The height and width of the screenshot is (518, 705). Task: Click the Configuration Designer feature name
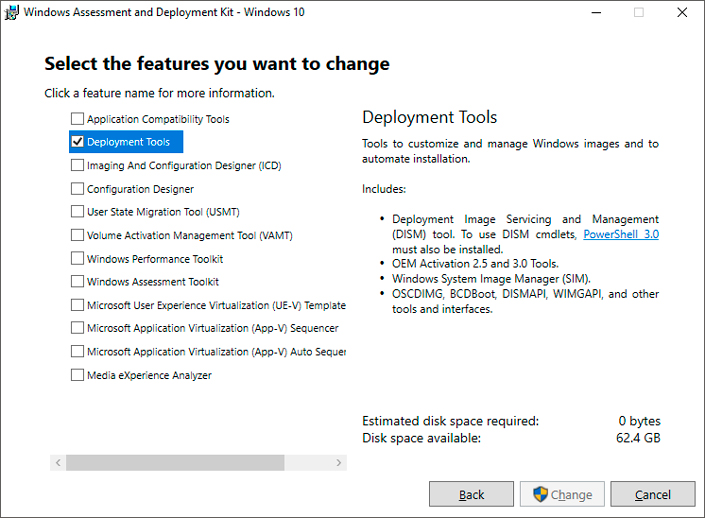click(140, 189)
